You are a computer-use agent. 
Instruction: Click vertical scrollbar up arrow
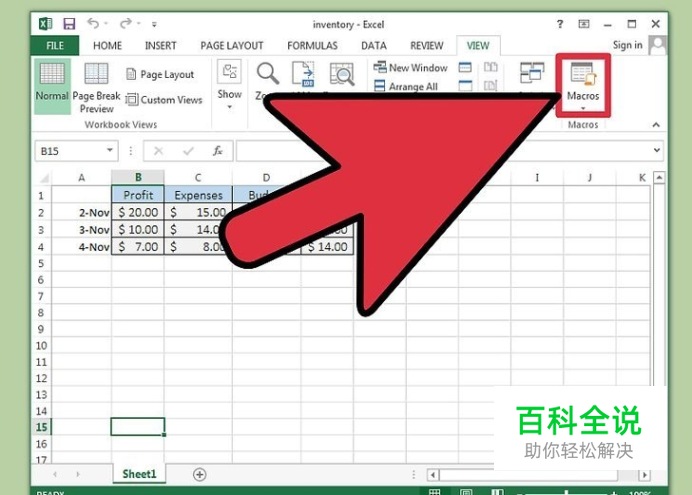coord(659,177)
